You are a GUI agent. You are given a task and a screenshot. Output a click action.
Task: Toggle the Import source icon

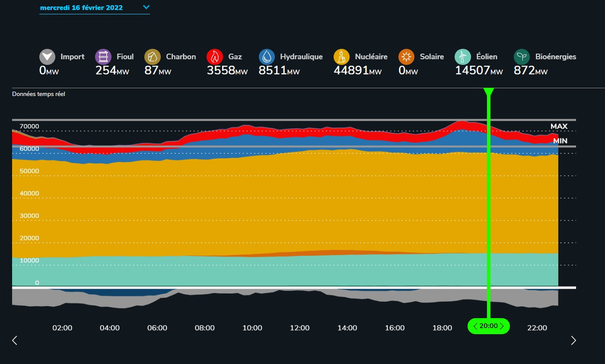[47, 57]
